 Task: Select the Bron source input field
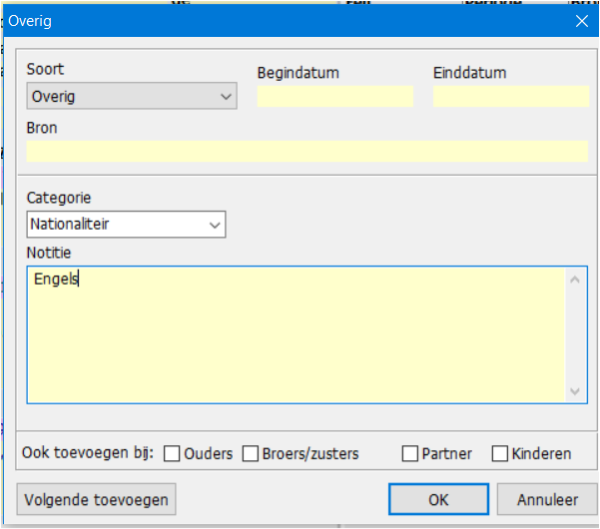[x=306, y=151]
